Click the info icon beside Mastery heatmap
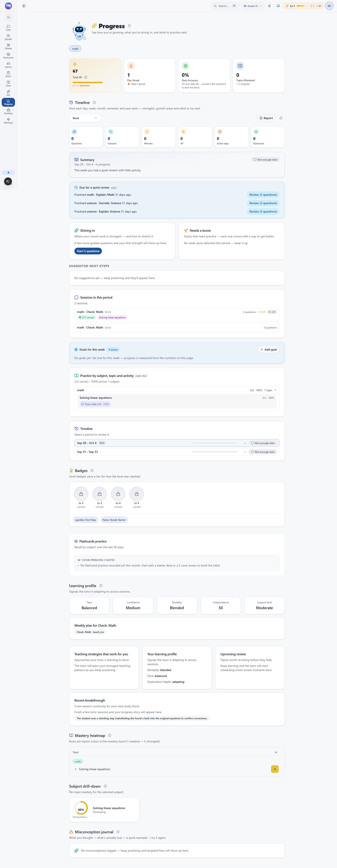 tap(110, 736)
